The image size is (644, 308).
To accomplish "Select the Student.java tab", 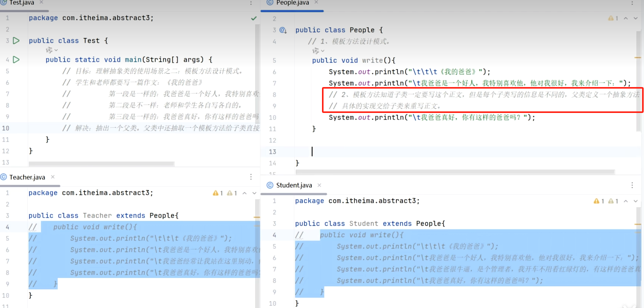I will (x=294, y=185).
